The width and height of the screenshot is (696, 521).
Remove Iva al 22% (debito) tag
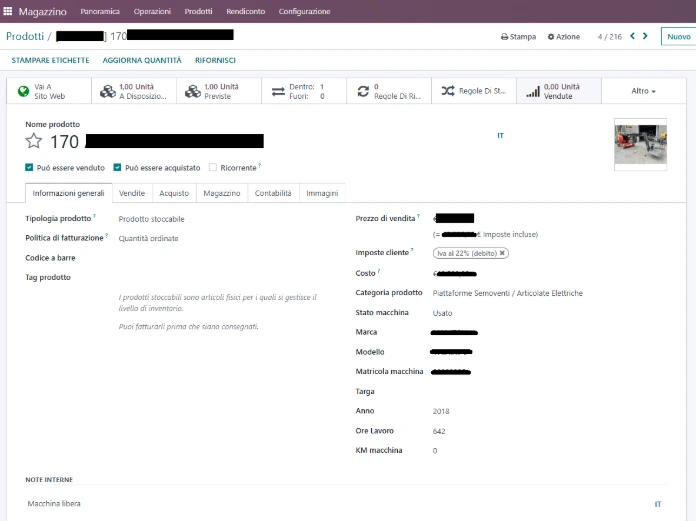502,253
